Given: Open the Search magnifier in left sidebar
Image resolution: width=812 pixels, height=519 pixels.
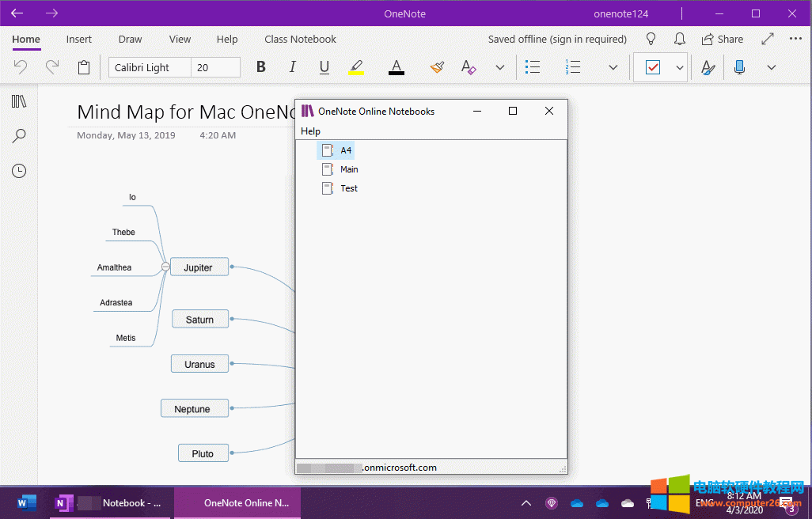Looking at the screenshot, I should tap(19, 136).
